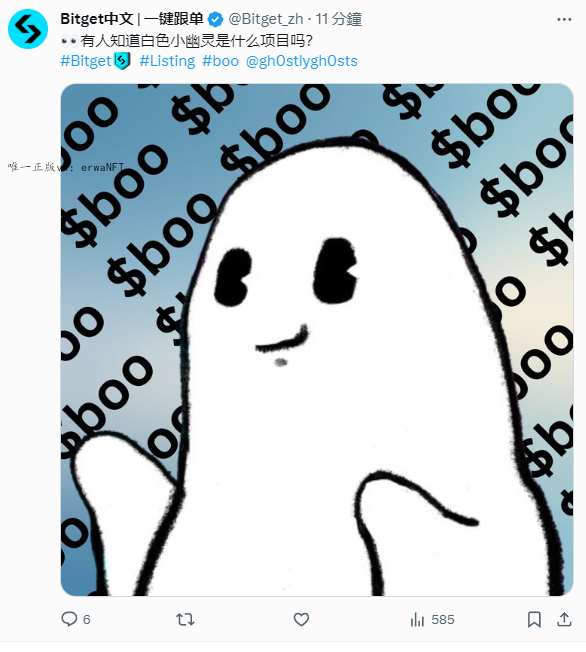This screenshot has width=586, height=652.
Task: Enlarge the white ghost $boo image
Action: pyautogui.click(x=317, y=340)
